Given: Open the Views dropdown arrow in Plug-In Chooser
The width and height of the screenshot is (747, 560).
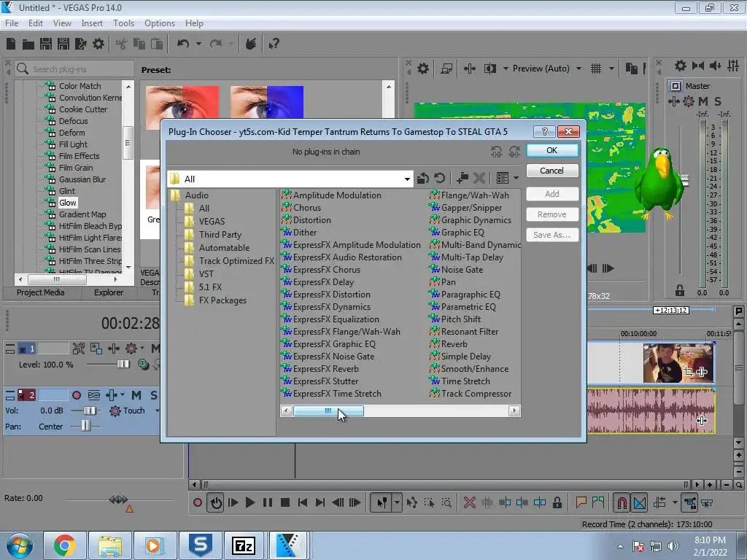Looking at the screenshot, I should [516, 179].
